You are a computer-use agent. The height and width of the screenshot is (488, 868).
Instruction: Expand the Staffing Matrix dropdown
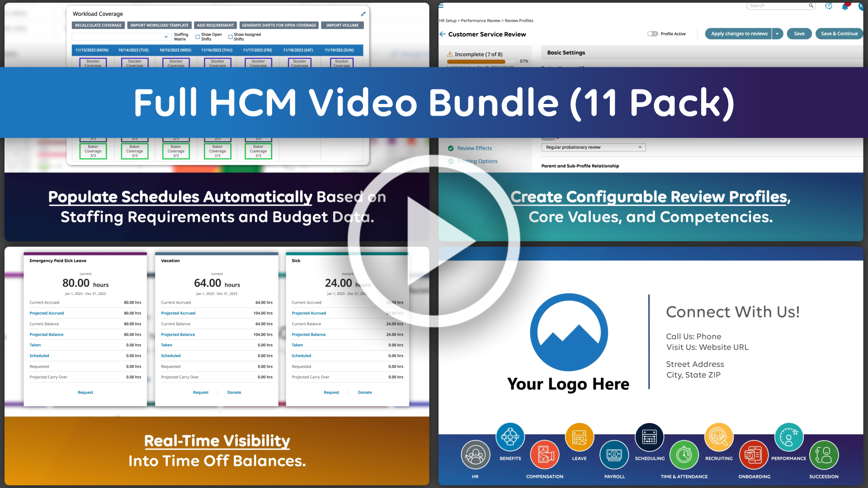click(x=164, y=36)
